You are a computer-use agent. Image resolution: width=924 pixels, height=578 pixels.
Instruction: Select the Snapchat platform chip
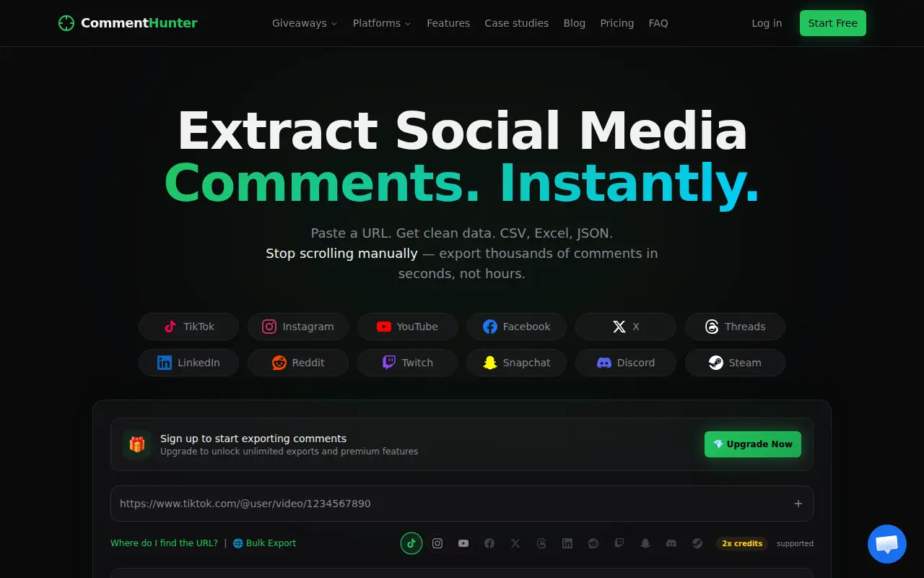517,363
